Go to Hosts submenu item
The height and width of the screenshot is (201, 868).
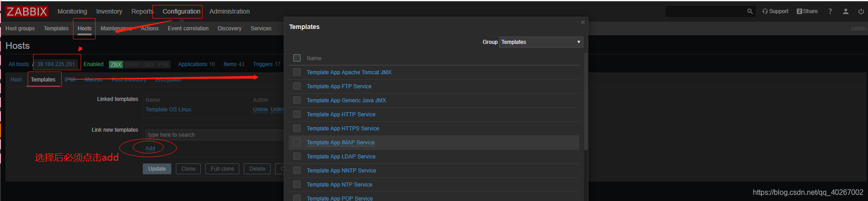click(84, 29)
